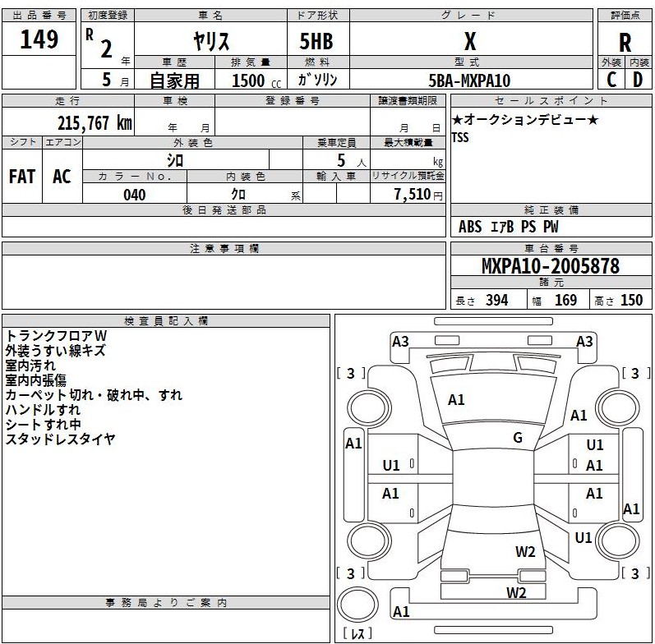Click trunk floor W2 mark below rear bumper
The width and height of the screenshot is (655, 644).
tap(516, 592)
